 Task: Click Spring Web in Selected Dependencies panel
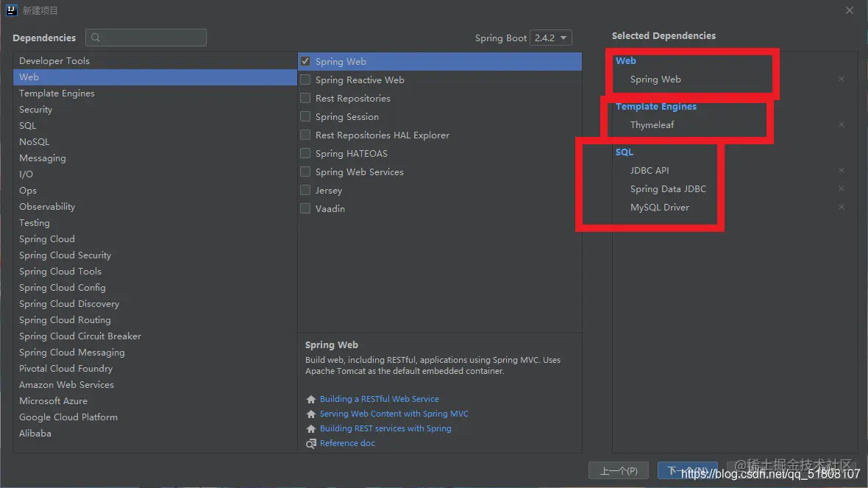coord(655,79)
